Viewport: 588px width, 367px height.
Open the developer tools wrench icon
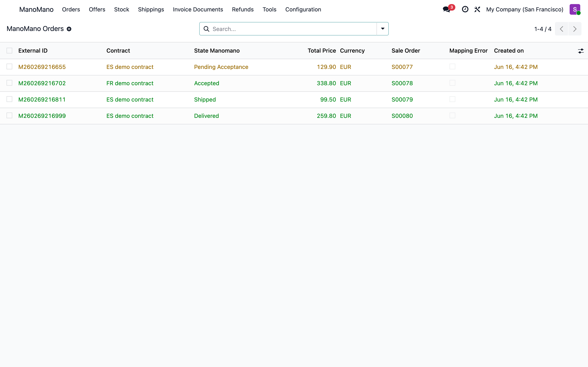pos(477,9)
